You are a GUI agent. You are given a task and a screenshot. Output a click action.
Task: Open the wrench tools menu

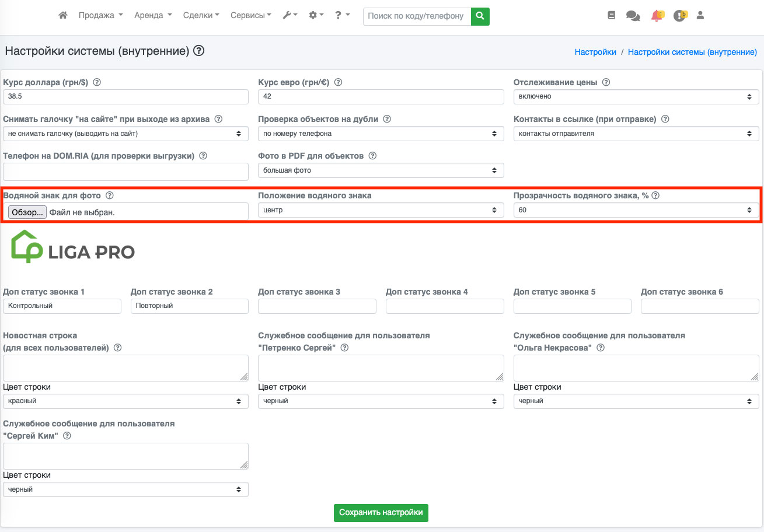click(290, 16)
